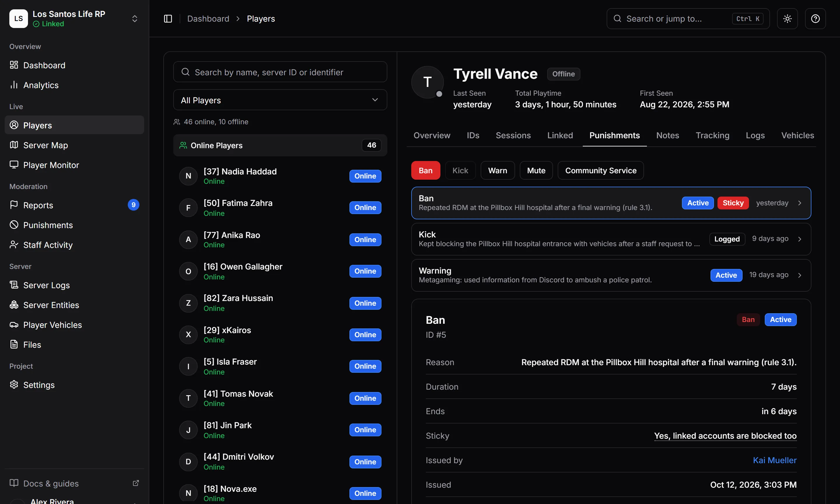840x504 pixels.
Task: Click the Reports flag icon
Action: (x=14, y=205)
